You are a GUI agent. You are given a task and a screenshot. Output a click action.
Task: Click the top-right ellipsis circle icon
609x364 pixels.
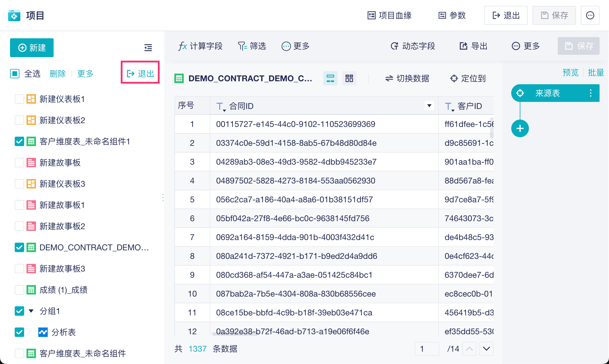590,15
